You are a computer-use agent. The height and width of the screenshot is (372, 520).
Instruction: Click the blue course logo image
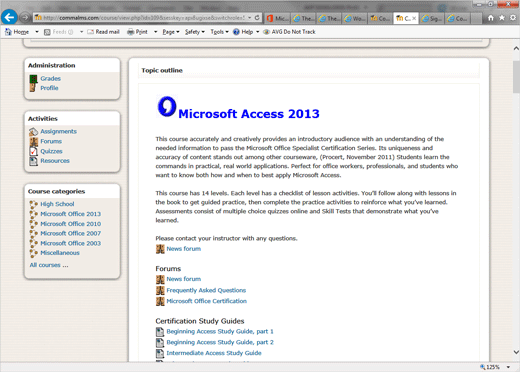166,106
